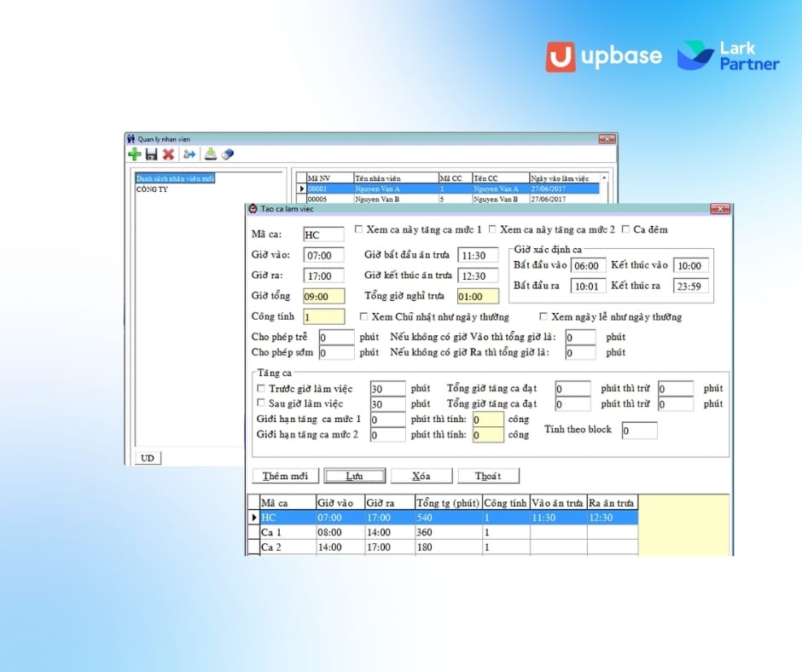
Task: Click the 'Tính theo block' field
Action: coord(639,431)
